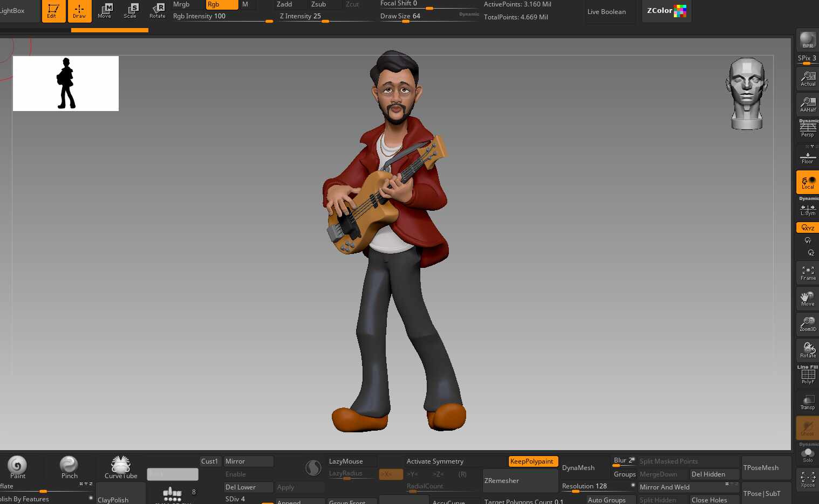Open the LightBox browser
The image size is (819, 504).
[12, 11]
